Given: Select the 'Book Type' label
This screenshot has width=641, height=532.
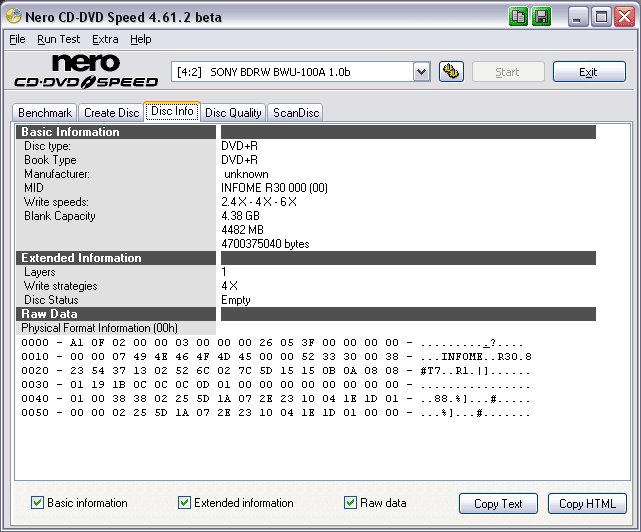Looking at the screenshot, I should click(50, 160).
